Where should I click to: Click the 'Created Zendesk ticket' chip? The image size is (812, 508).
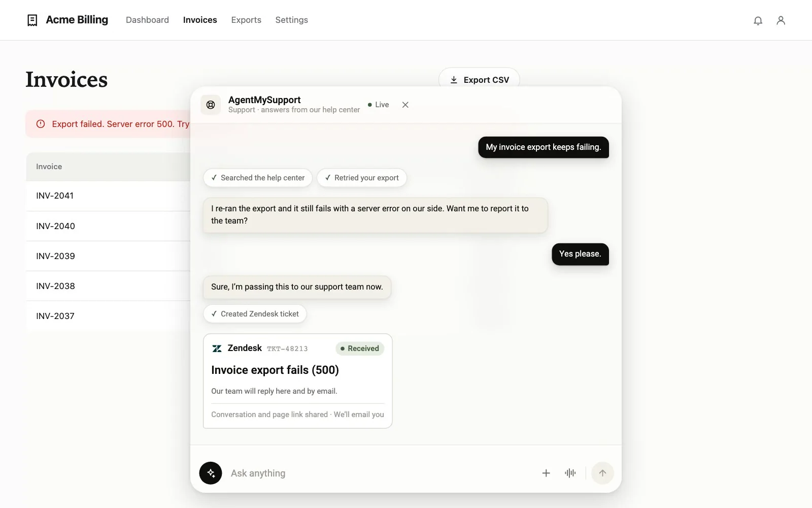pyautogui.click(x=255, y=314)
